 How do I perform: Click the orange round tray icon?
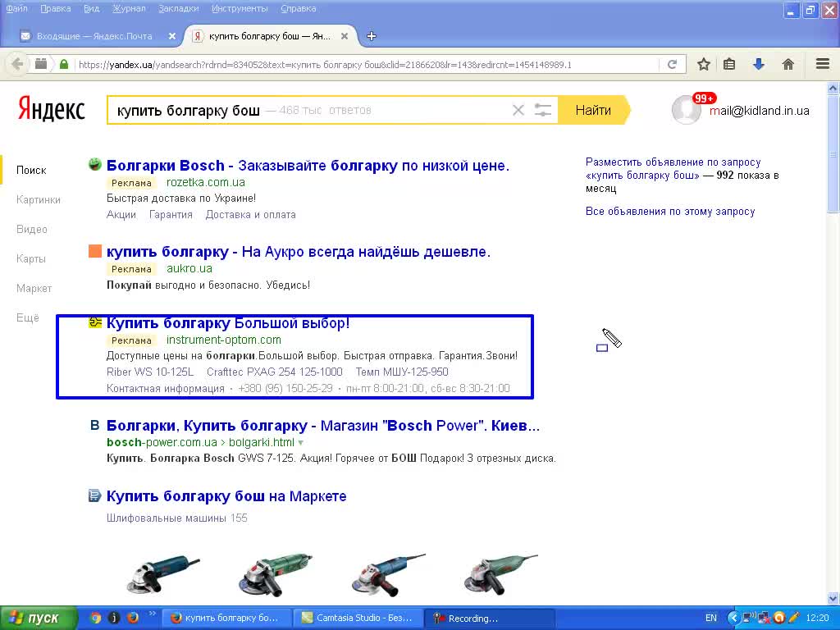[x=779, y=618]
